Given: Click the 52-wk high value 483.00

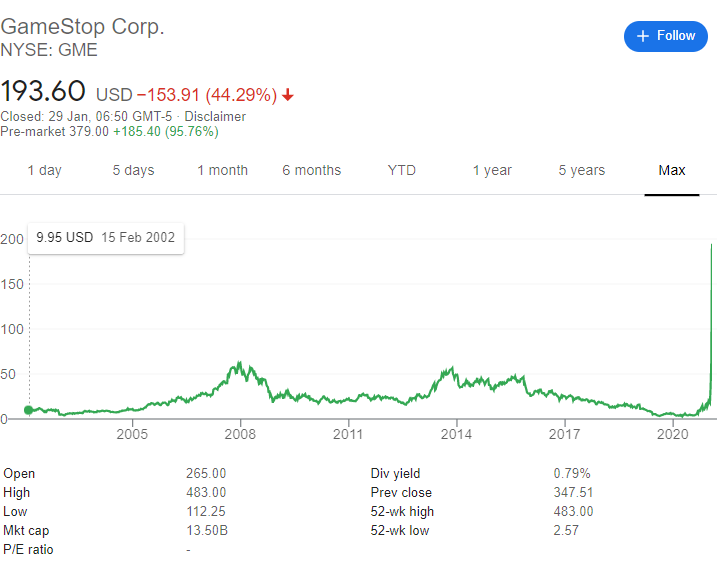Looking at the screenshot, I should (x=574, y=512).
